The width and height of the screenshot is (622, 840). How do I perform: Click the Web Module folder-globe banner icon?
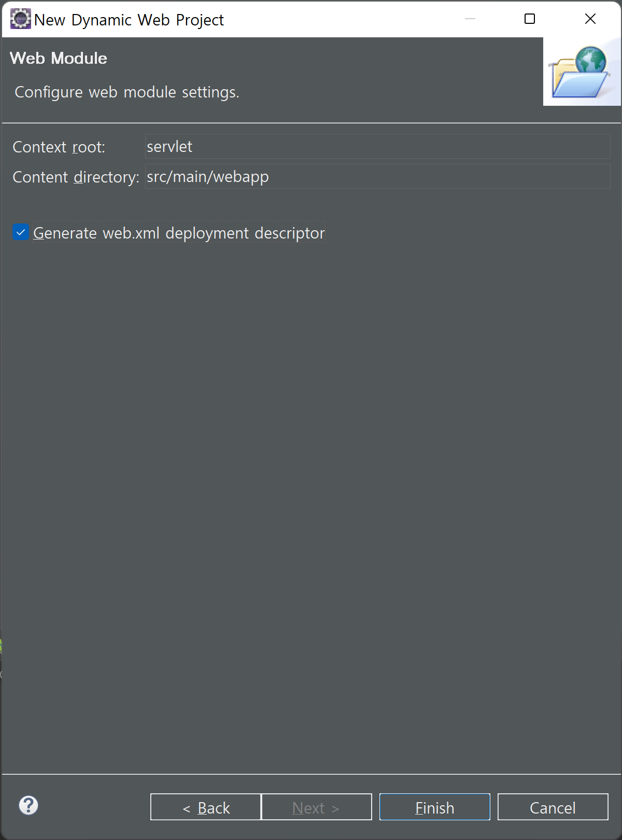[582, 72]
